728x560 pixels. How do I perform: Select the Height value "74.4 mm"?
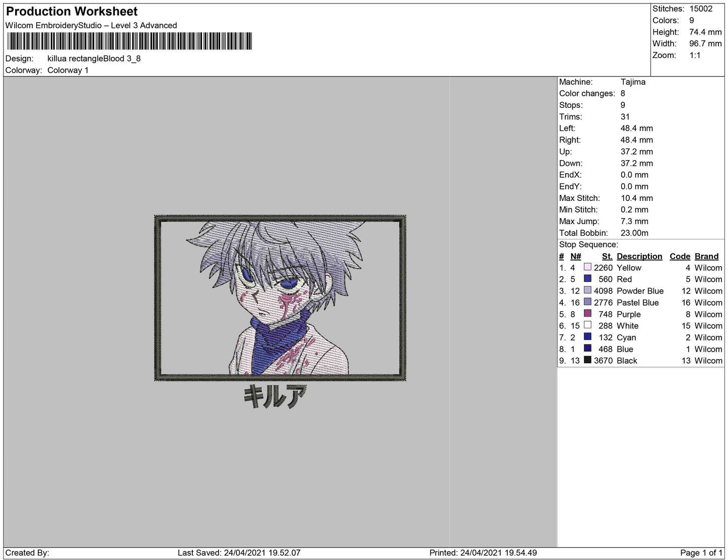705,32
